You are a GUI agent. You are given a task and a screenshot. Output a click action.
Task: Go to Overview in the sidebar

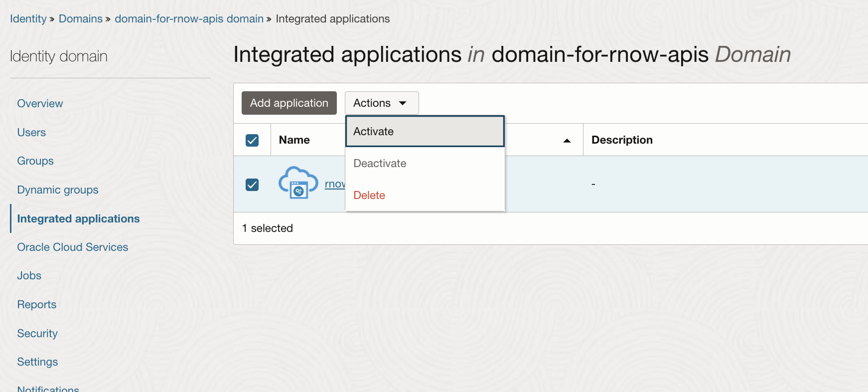[40, 104]
